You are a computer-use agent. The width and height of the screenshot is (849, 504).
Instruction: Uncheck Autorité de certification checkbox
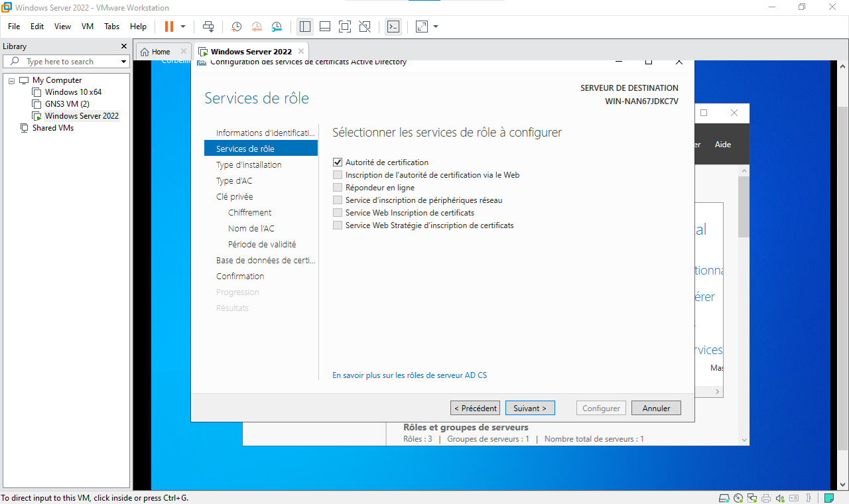point(338,162)
